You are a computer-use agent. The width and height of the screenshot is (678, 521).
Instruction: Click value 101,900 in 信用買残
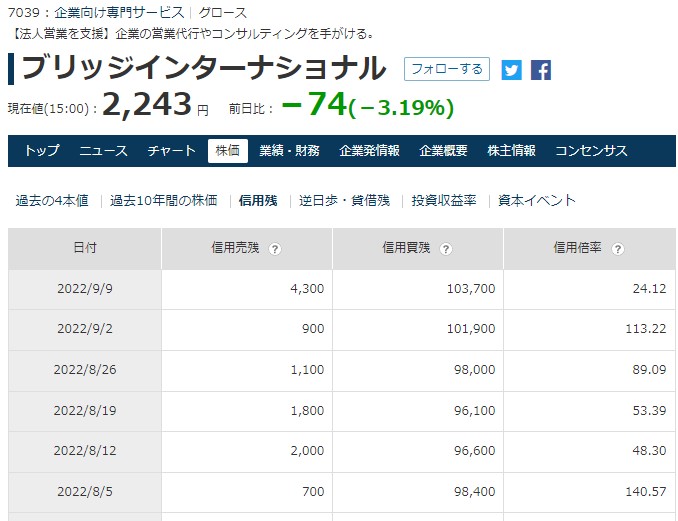click(471, 329)
